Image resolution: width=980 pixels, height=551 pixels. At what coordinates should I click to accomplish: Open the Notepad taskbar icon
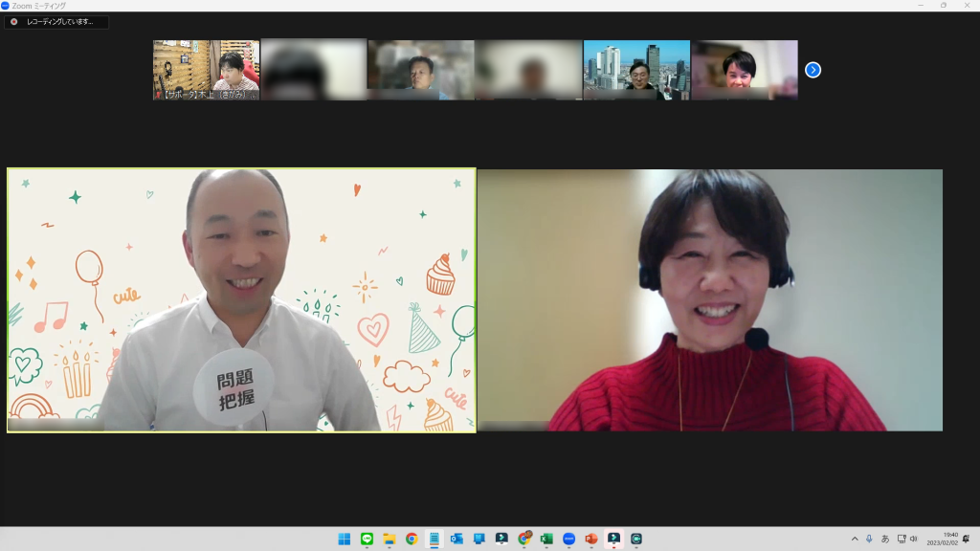[x=434, y=539]
